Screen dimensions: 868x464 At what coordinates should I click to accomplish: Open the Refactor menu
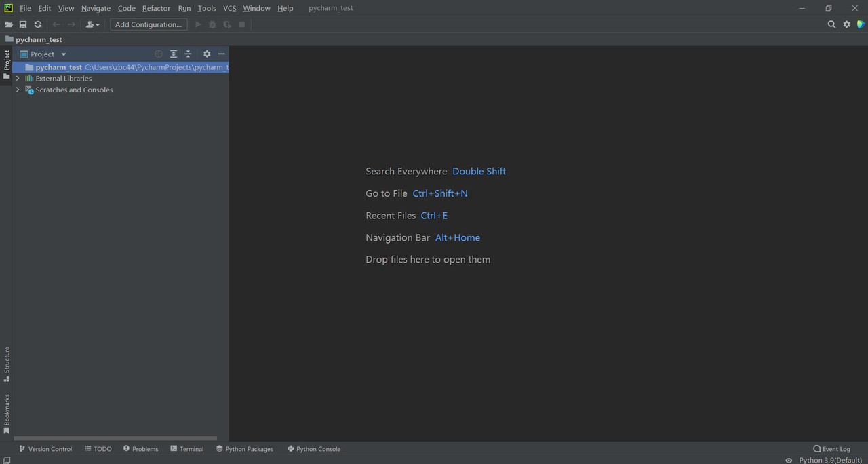click(x=156, y=8)
